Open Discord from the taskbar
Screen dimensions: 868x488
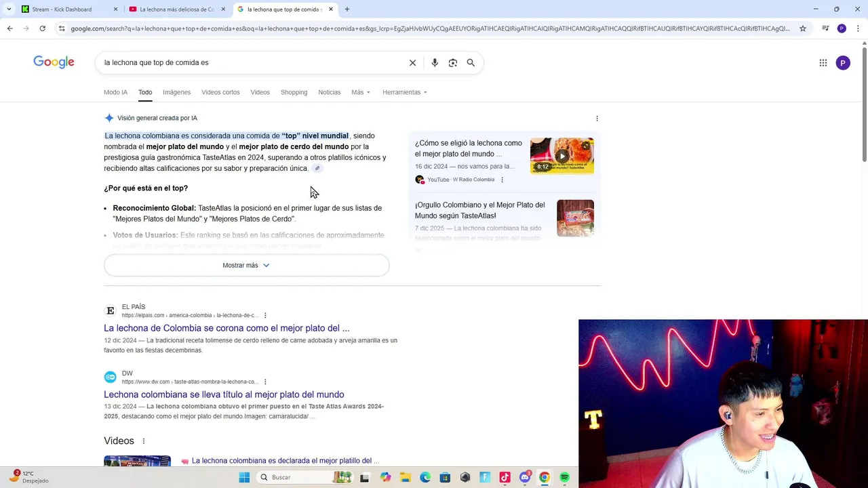pos(525,477)
